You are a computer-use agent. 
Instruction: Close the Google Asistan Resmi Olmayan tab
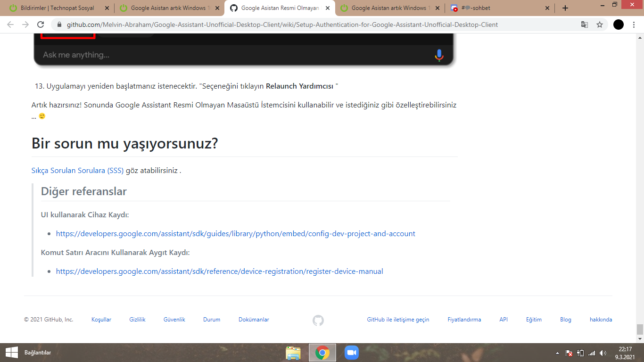pos(327,8)
